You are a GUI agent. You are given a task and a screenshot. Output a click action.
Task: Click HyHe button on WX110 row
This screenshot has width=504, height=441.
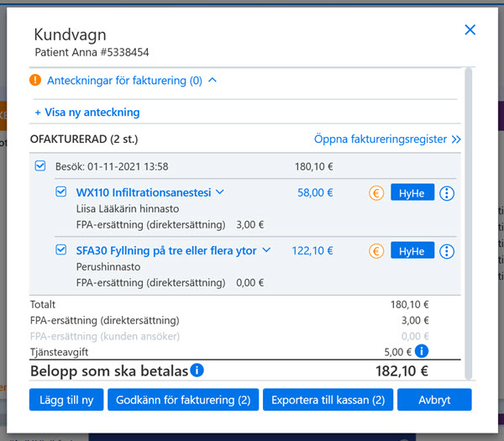[412, 193]
